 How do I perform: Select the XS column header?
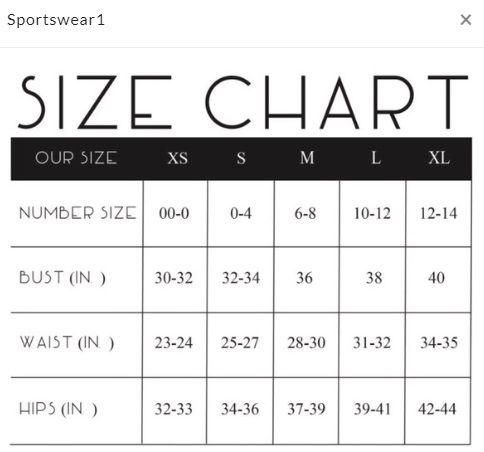click(177, 158)
